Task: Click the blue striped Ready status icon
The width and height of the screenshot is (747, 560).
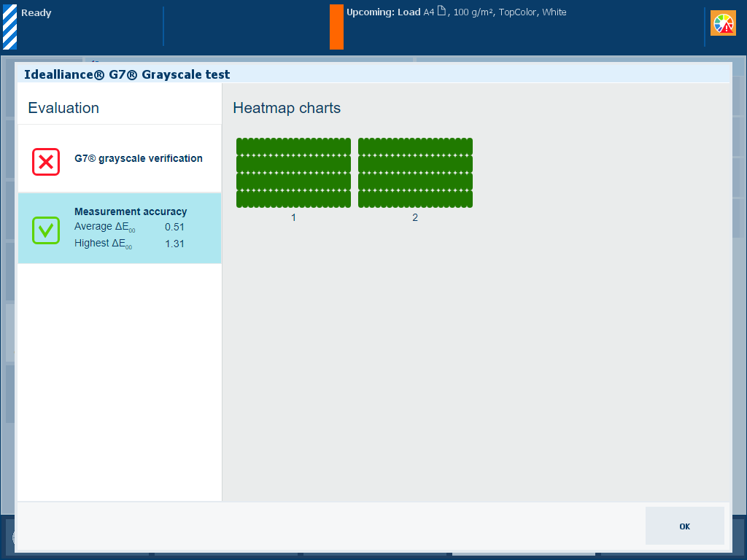Action: pyautogui.click(x=9, y=27)
